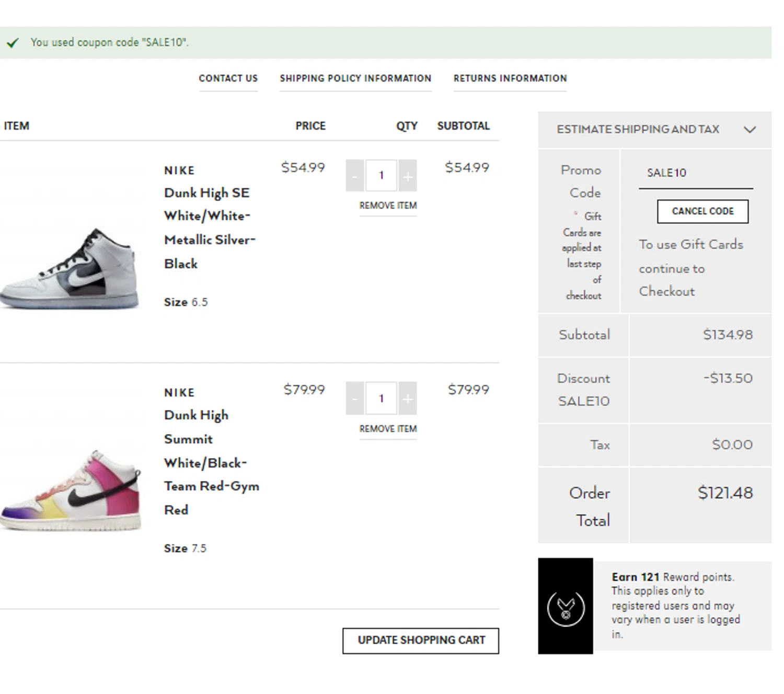Image resolution: width=784 pixels, height=694 pixels.
Task: Update the shopping cart
Action: (421, 641)
